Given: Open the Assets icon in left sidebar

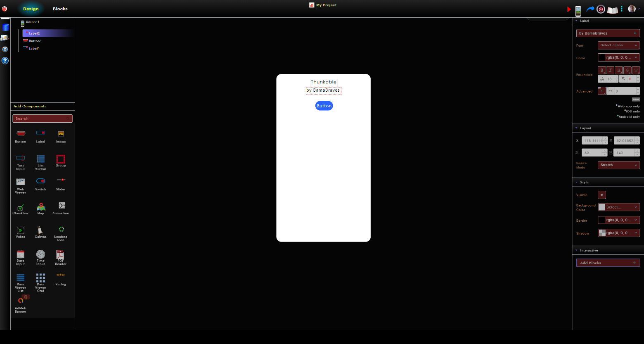Looking at the screenshot, I should click(5, 38).
